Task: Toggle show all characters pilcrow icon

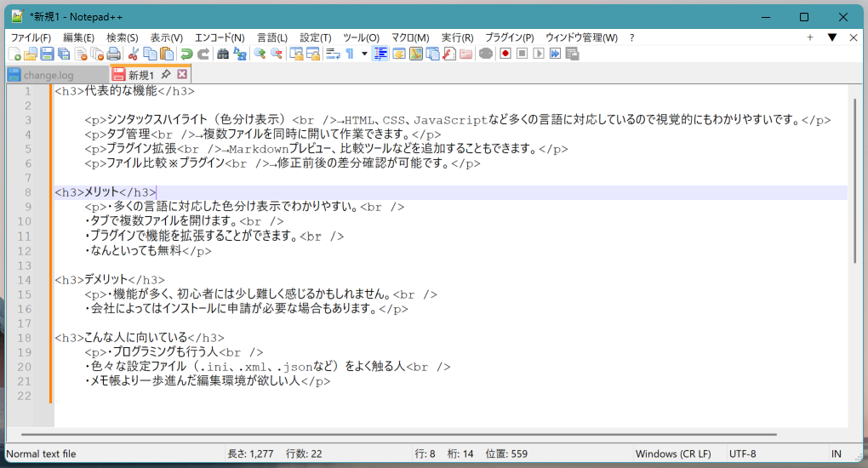Action: 350,54
